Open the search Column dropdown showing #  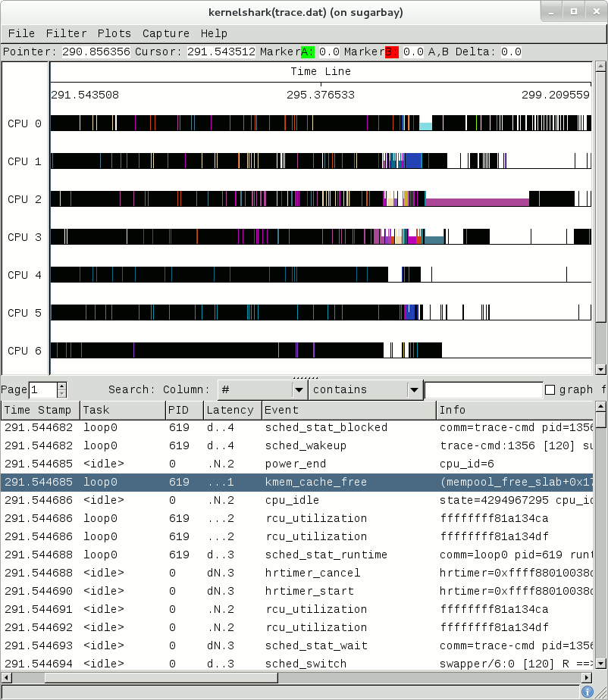262,390
